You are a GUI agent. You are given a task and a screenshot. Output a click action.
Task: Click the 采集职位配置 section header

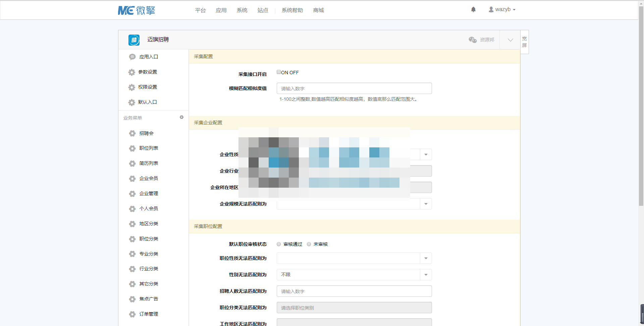click(x=354, y=226)
